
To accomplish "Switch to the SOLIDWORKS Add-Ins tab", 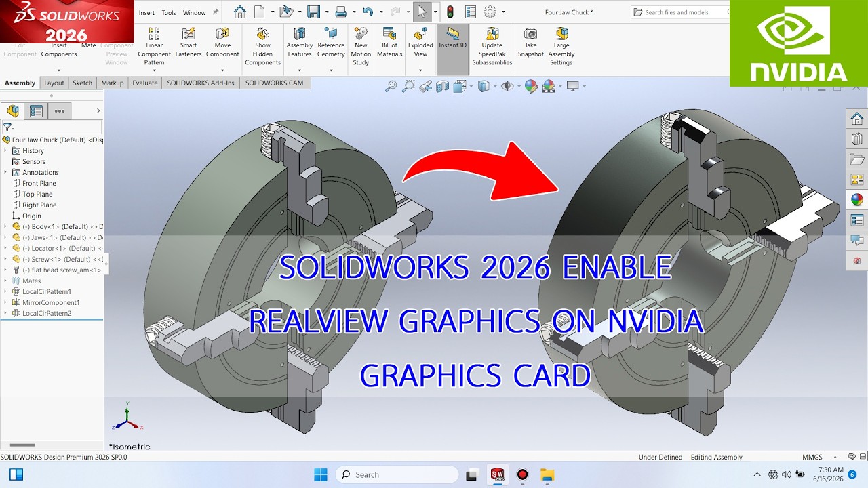I will [201, 83].
